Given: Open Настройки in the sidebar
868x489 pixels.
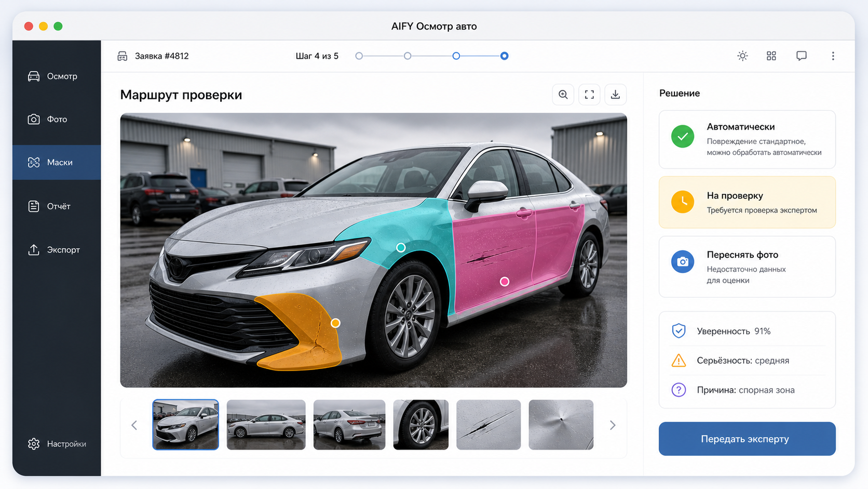Looking at the screenshot, I should point(57,444).
